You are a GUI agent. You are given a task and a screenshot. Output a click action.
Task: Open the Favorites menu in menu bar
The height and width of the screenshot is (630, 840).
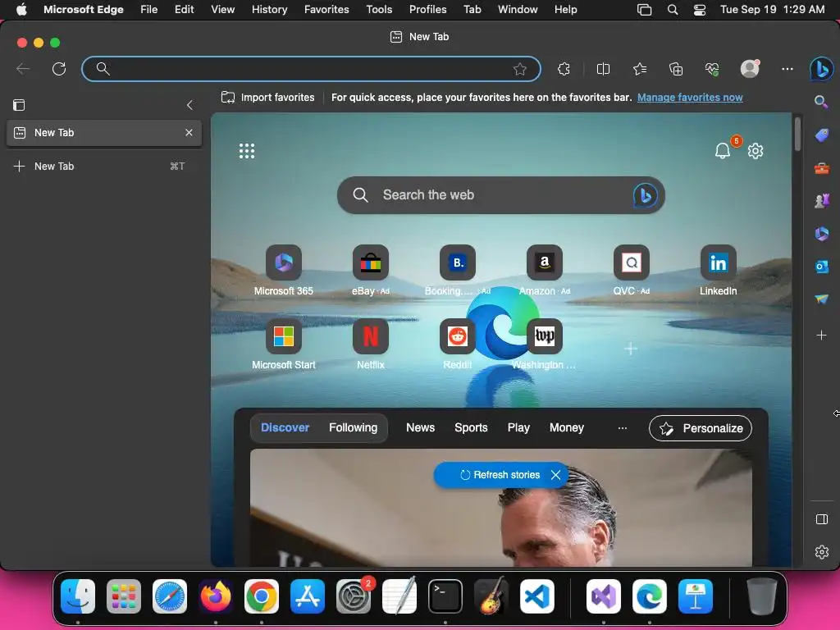[x=326, y=10]
